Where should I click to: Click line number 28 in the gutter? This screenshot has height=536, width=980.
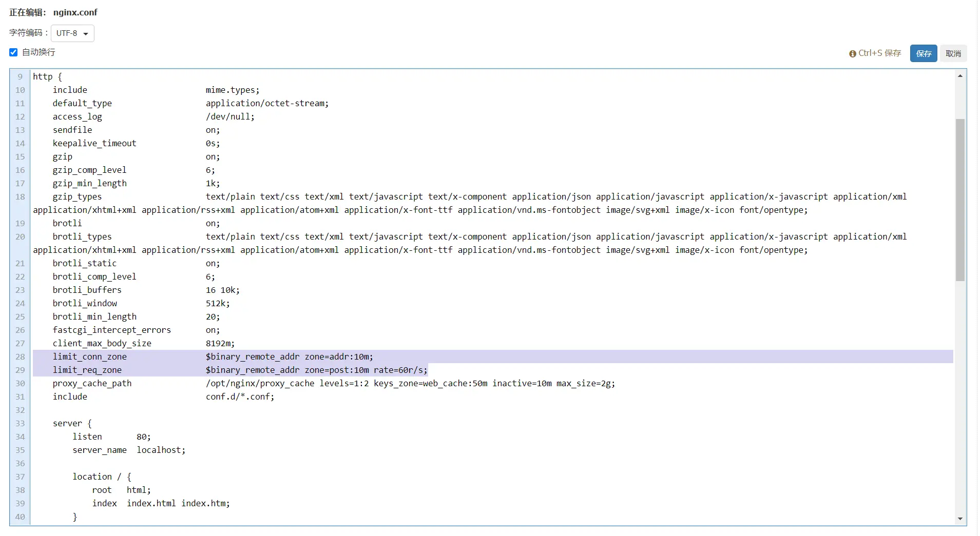[20, 356]
